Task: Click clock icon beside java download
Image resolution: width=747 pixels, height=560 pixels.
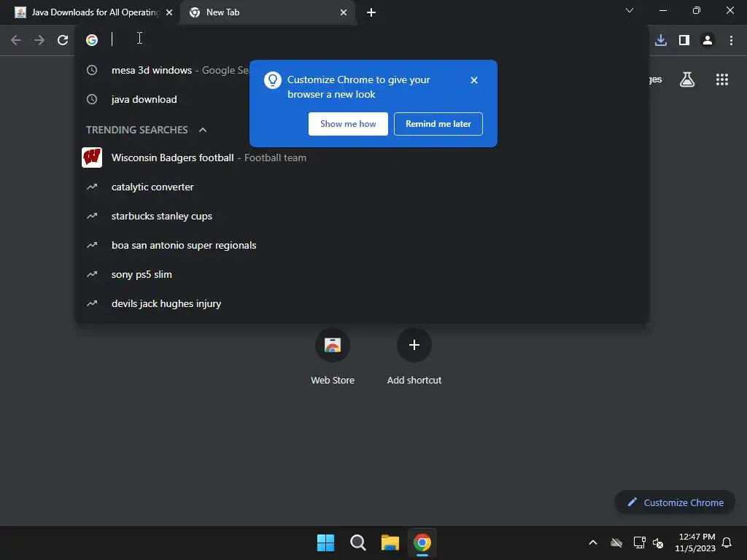Action: (92, 99)
